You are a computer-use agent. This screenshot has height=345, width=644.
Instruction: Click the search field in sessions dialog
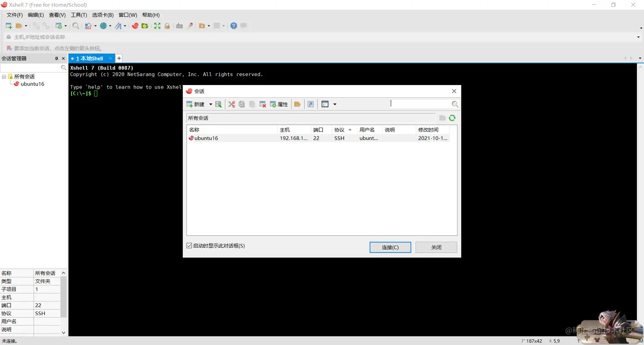(x=421, y=104)
